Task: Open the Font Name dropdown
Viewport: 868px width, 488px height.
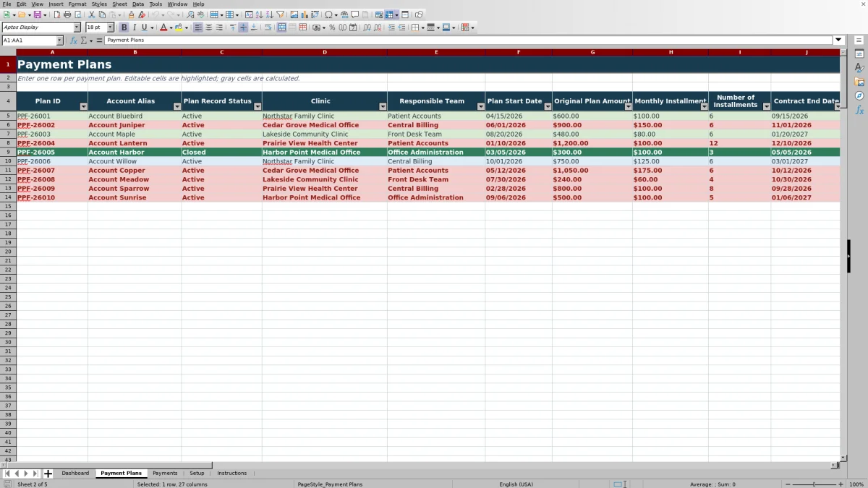Action: tap(77, 27)
